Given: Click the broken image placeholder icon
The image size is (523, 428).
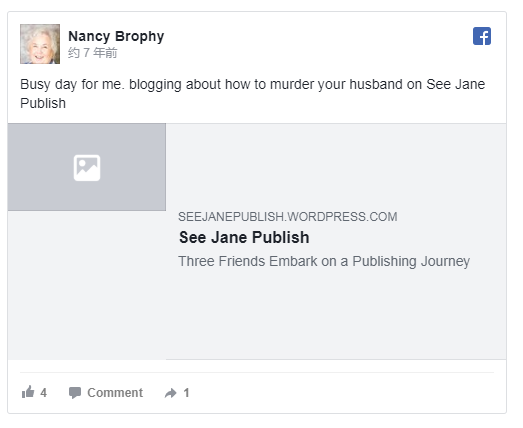Looking at the screenshot, I should coord(87,168).
